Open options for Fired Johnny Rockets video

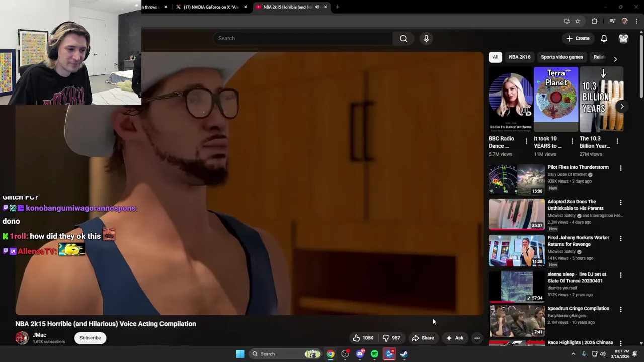tap(620, 239)
